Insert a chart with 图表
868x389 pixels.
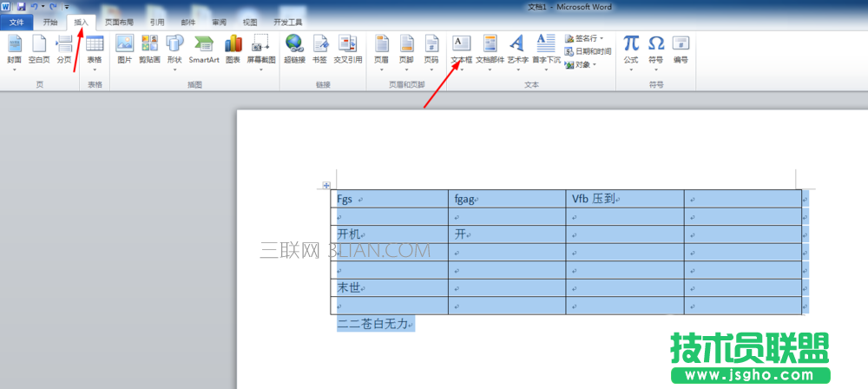(x=233, y=49)
